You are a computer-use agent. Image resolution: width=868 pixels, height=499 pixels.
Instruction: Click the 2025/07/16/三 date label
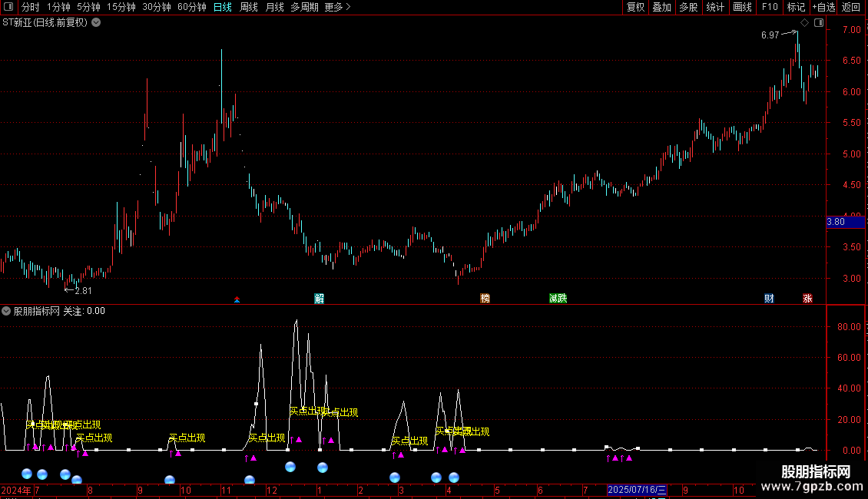click(x=637, y=490)
